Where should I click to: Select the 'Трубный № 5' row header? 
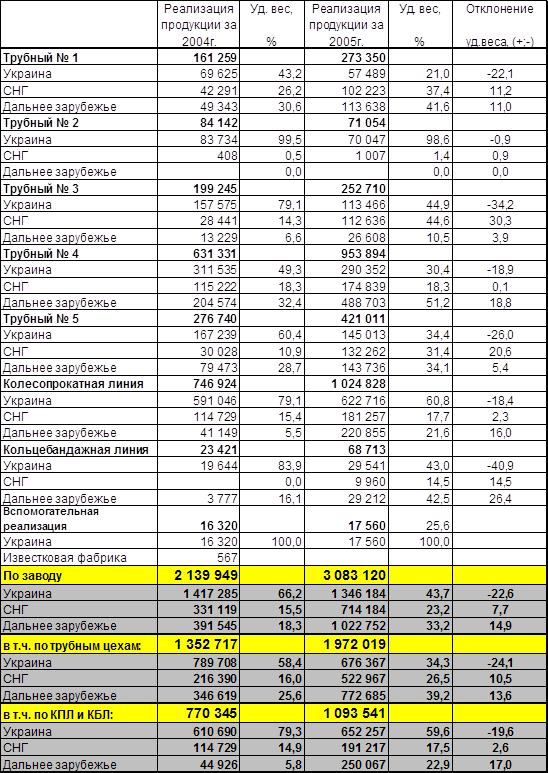coord(79,319)
